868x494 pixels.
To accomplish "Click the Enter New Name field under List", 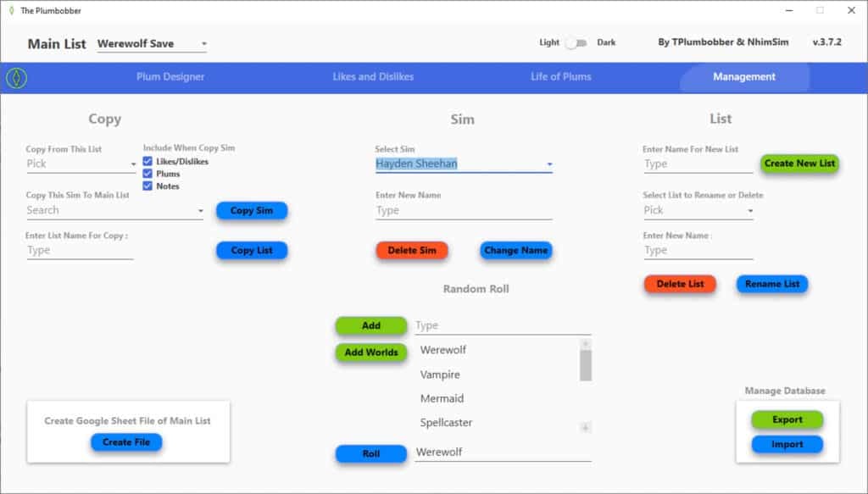I will [698, 251].
